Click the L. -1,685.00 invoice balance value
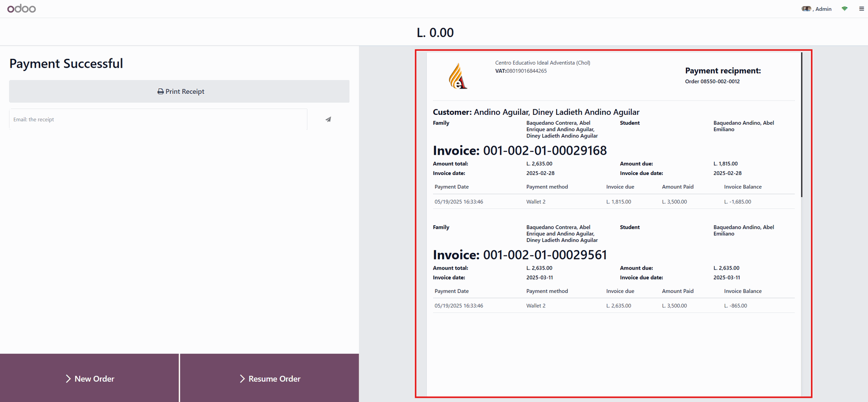This screenshot has width=868, height=402. click(737, 202)
